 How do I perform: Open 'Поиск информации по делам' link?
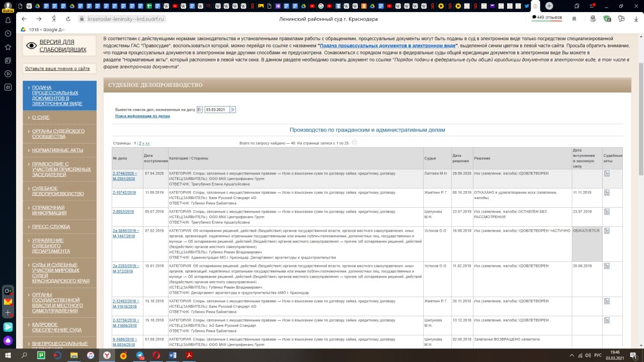pos(142,116)
